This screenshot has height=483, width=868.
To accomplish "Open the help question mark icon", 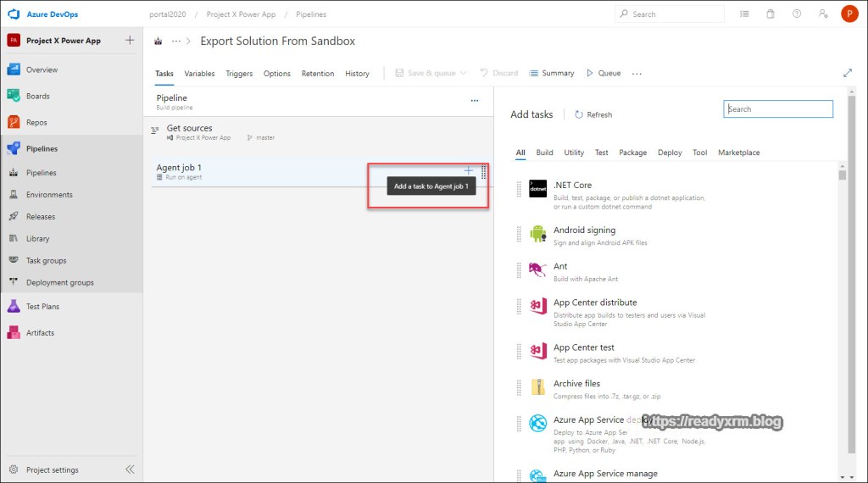I will (x=796, y=14).
